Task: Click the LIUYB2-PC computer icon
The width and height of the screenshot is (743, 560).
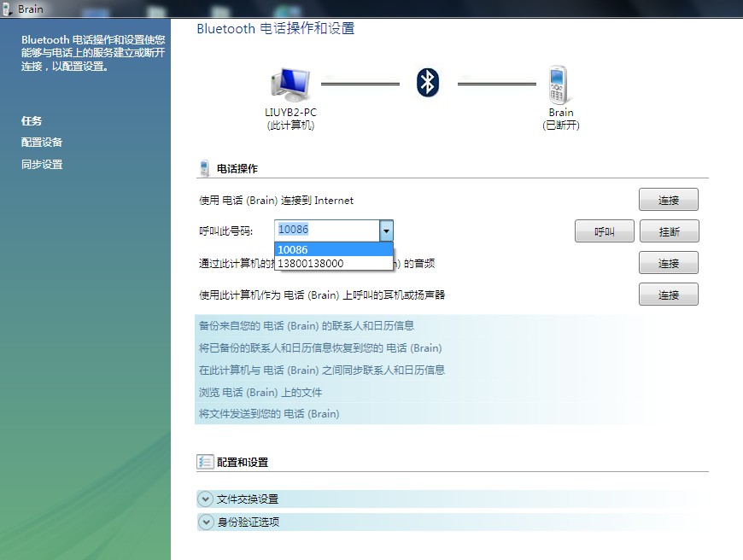Action: tap(291, 85)
